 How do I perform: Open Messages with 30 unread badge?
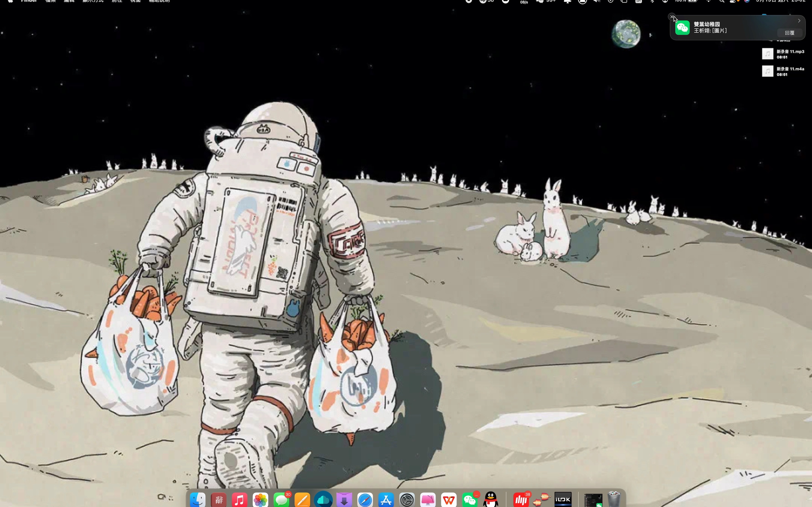pos(282,500)
